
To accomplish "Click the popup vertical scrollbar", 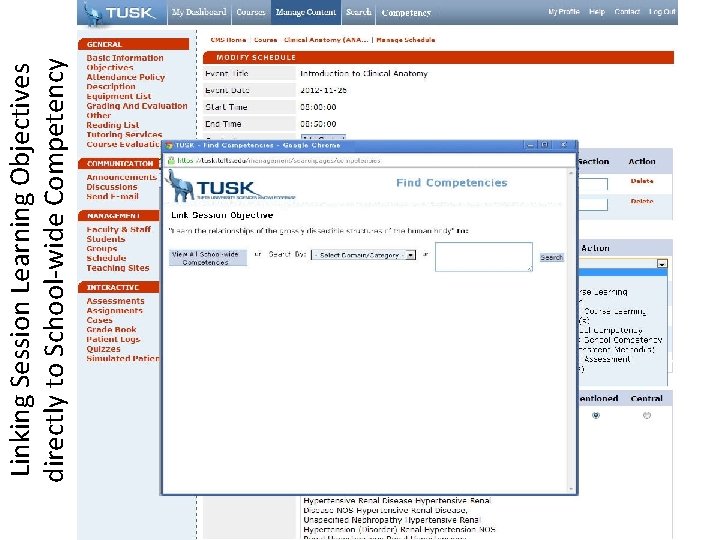I will click(x=571, y=331).
